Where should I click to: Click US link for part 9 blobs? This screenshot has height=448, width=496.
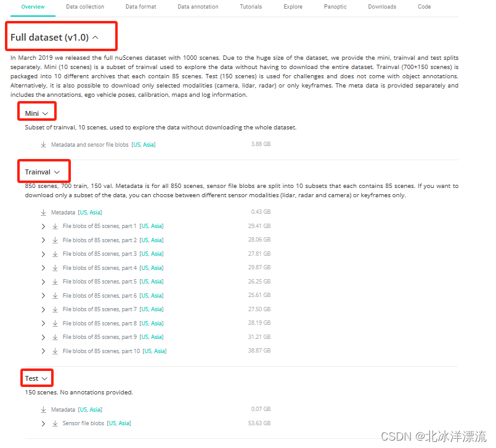tap(145, 337)
